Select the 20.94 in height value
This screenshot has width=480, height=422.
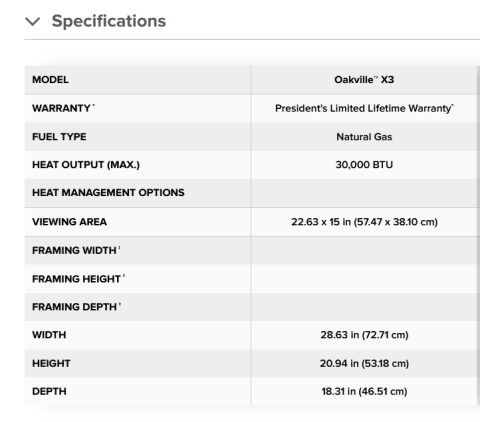pos(364,363)
